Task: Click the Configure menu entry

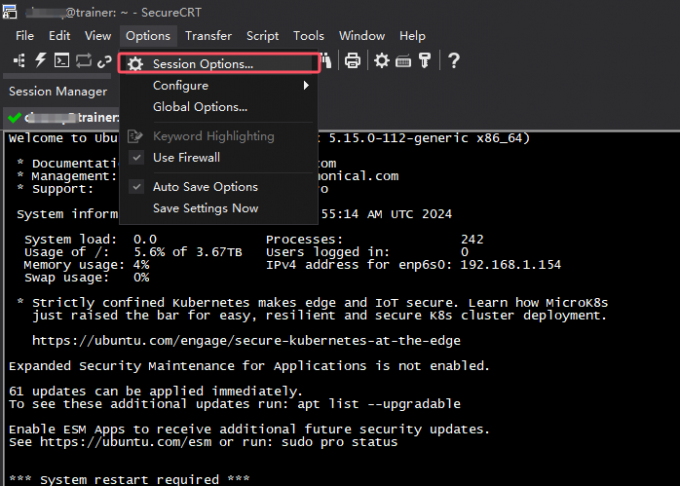Action: [x=219, y=85]
